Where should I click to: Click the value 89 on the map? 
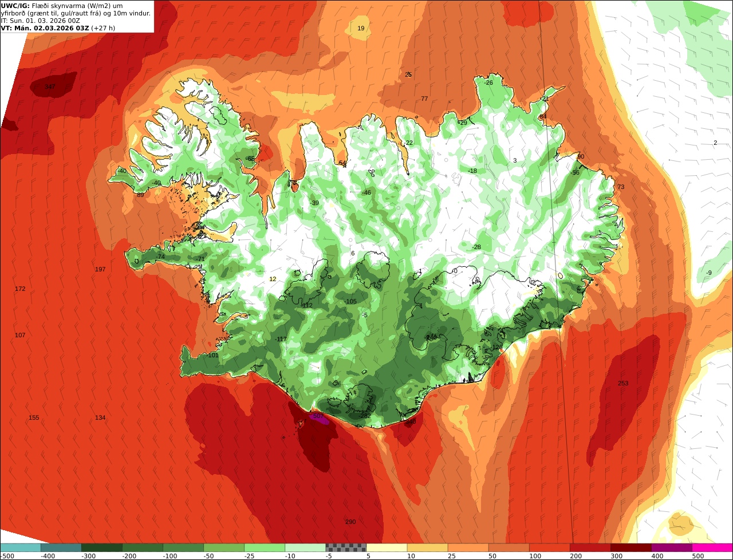140,195
